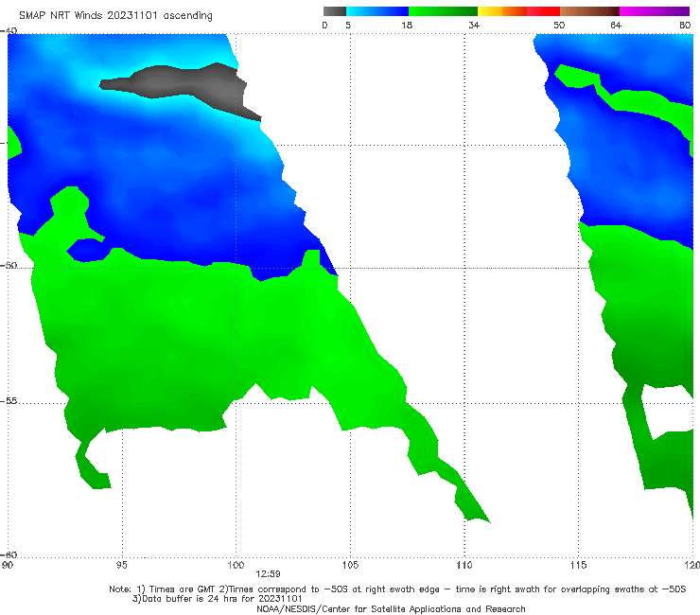The height and width of the screenshot is (615, 700).
Task: Click the green 18-34 segment of the color bar
Action: pos(443,11)
